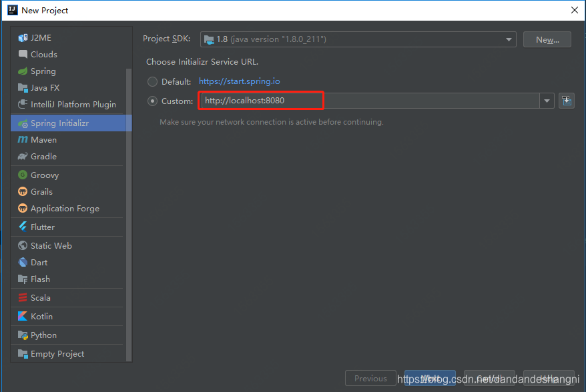The image size is (586, 392).
Task: Click the Scala icon
Action: [x=23, y=297]
